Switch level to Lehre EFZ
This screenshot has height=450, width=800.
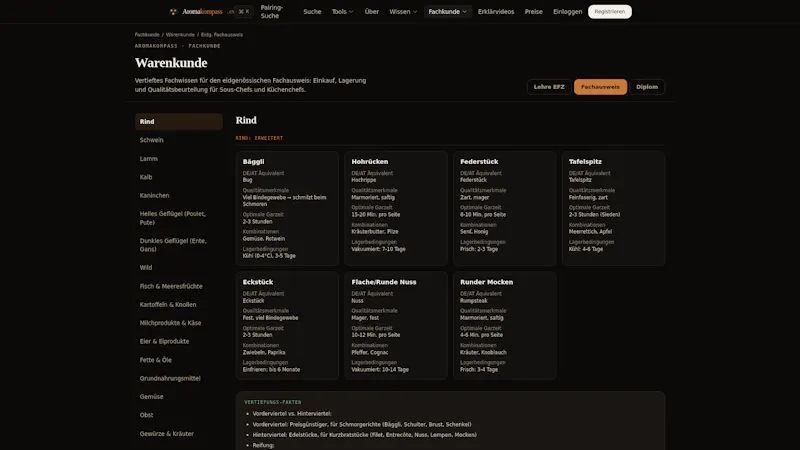[x=549, y=87]
